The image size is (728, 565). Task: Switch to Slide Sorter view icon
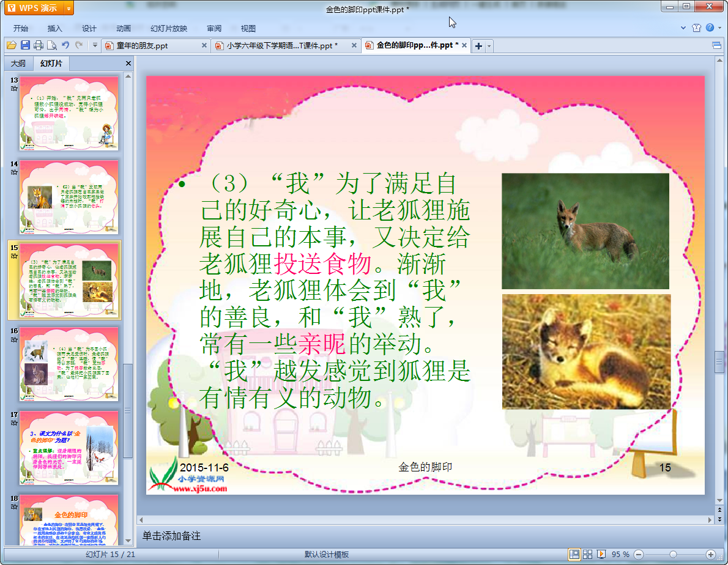(x=587, y=555)
